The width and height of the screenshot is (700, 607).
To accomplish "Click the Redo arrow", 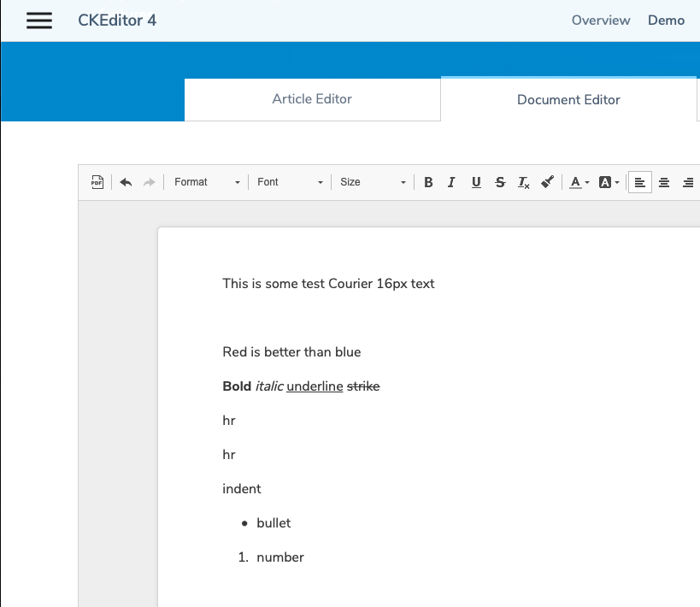I will point(149,182).
